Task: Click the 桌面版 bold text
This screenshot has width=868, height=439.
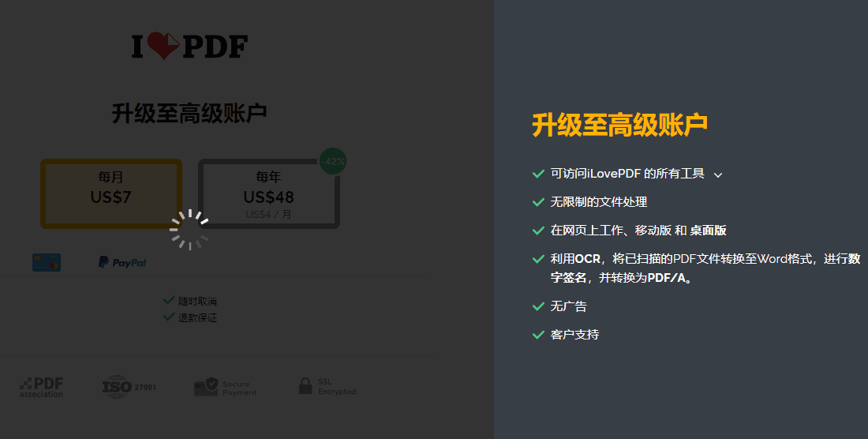Action: point(708,231)
